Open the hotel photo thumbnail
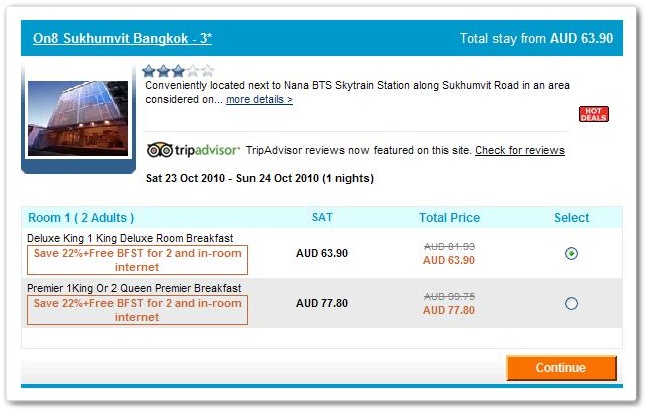649x413 pixels. pos(78,118)
